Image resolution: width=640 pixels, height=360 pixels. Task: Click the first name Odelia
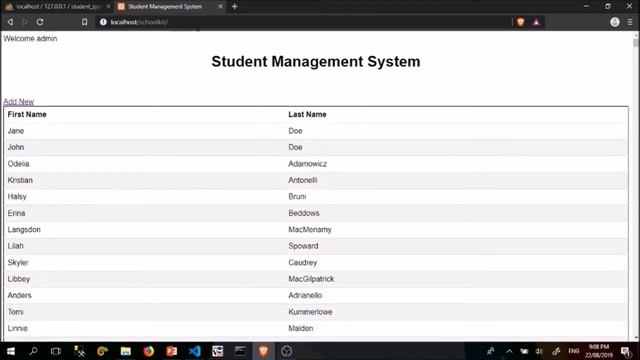tap(18, 164)
